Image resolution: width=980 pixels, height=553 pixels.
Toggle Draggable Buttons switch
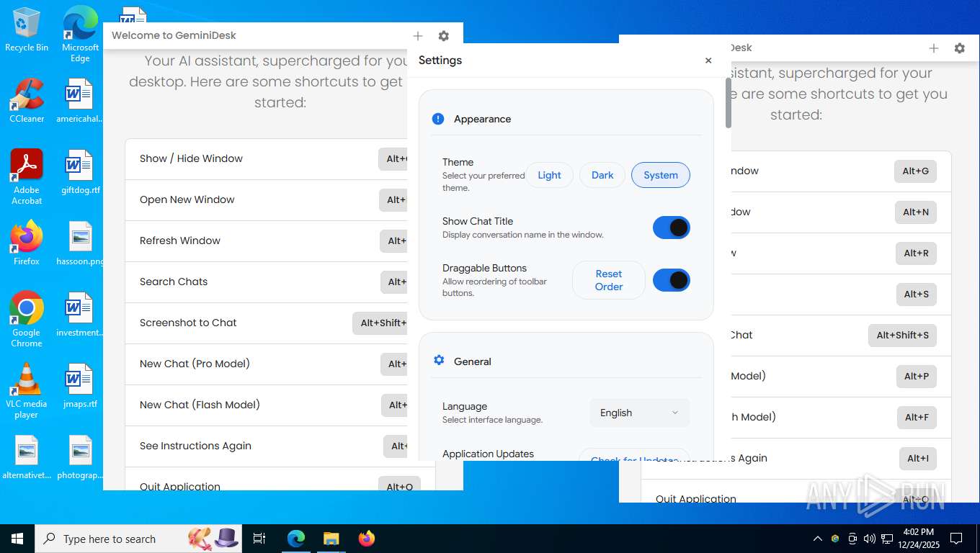672,280
